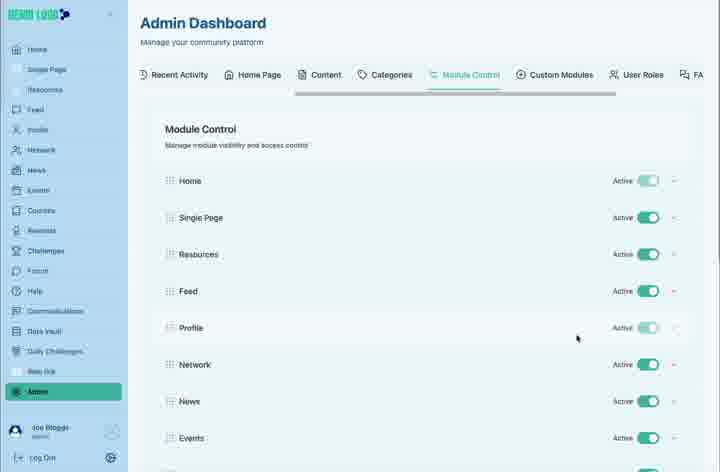Screen dimensions: 720x472
Task: Click the partially visible FA tab
Action: click(x=691, y=75)
